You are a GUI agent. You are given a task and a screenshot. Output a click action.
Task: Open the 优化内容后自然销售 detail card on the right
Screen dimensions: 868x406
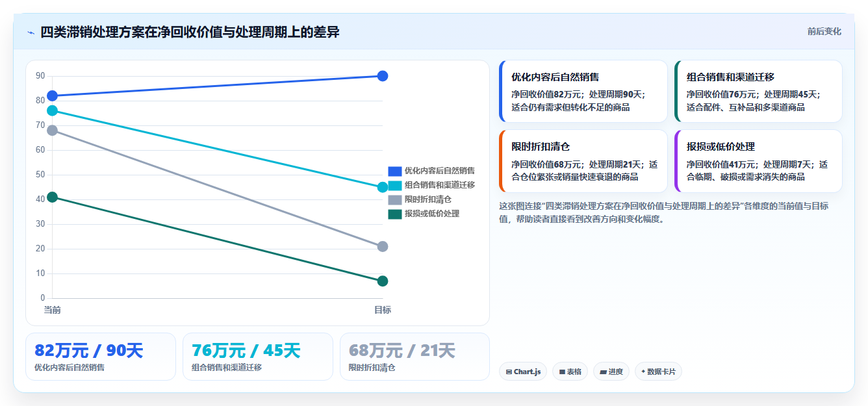pyautogui.click(x=583, y=91)
